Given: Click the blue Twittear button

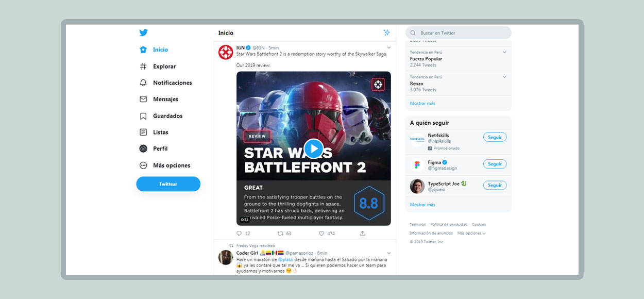Looking at the screenshot, I should coord(168,184).
